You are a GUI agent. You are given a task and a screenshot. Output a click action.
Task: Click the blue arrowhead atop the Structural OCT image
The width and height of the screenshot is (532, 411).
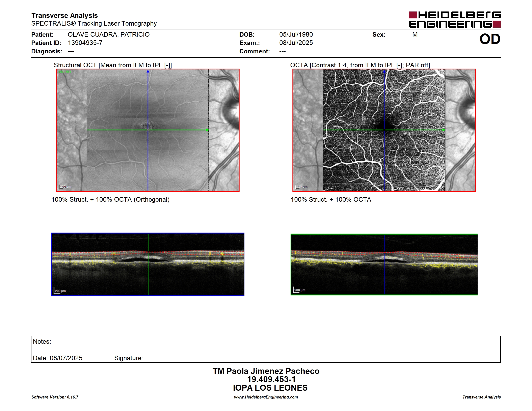click(148, 71)
